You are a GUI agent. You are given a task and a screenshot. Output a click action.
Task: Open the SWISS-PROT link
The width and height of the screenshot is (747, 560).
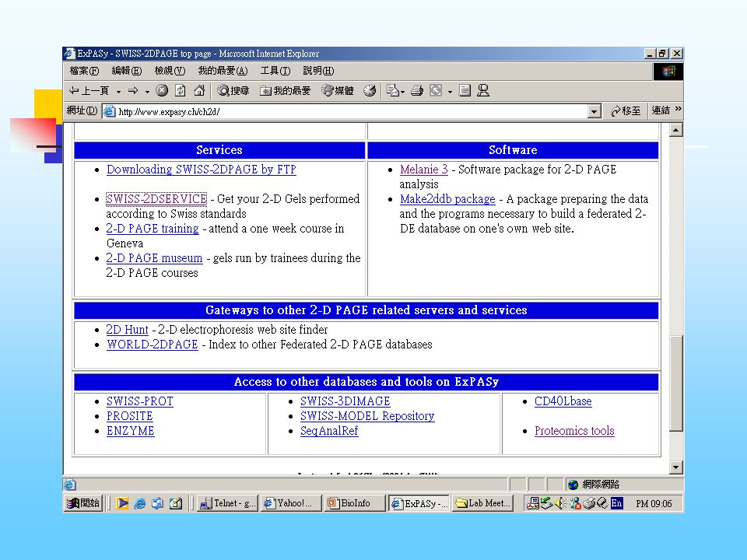coord(139,401)
